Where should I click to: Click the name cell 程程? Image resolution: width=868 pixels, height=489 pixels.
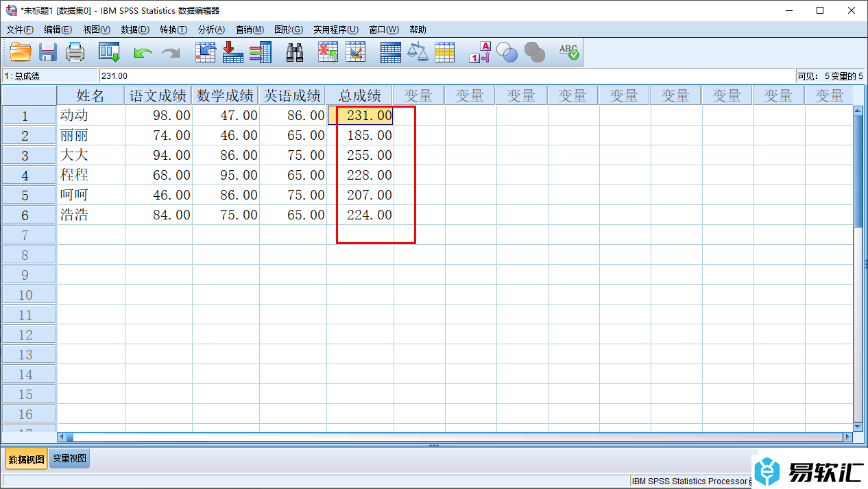pos(91,175)
